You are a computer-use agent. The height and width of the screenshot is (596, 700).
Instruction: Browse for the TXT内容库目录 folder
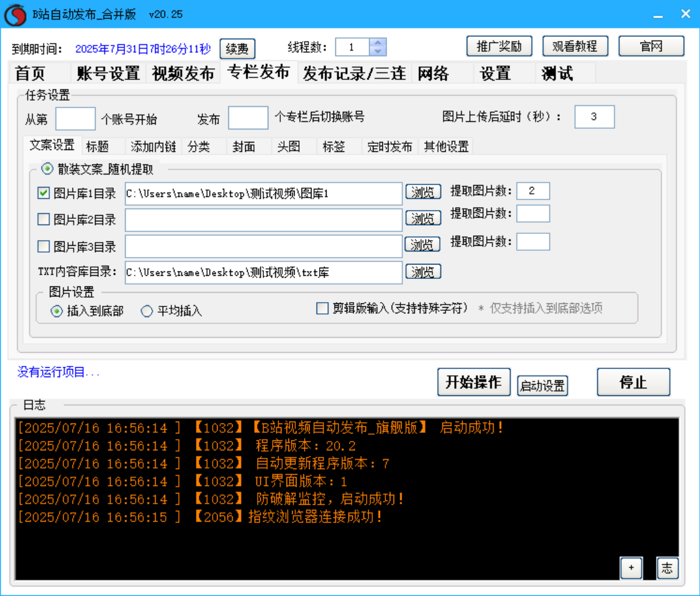click(x=423, y=271)
